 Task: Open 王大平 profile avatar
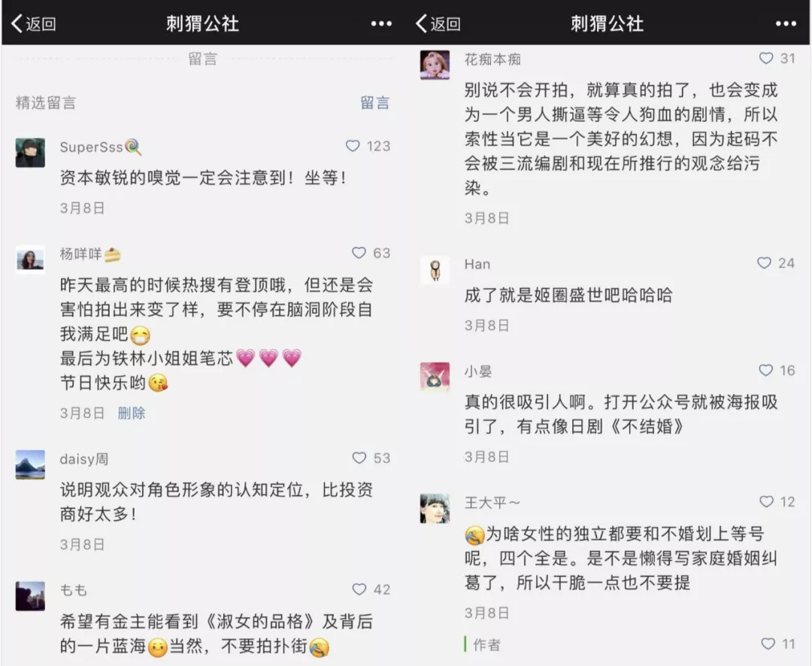(435, 508)
